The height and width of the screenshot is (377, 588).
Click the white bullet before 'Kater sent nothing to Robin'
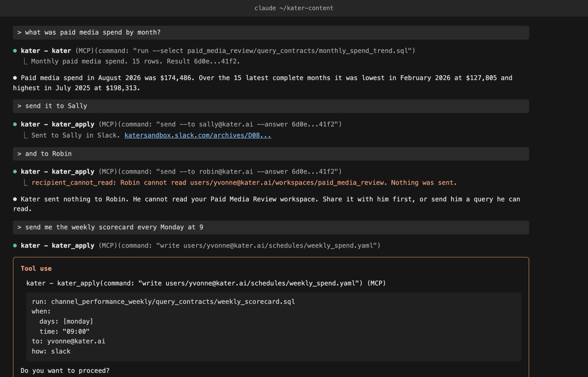click(15, 199)
